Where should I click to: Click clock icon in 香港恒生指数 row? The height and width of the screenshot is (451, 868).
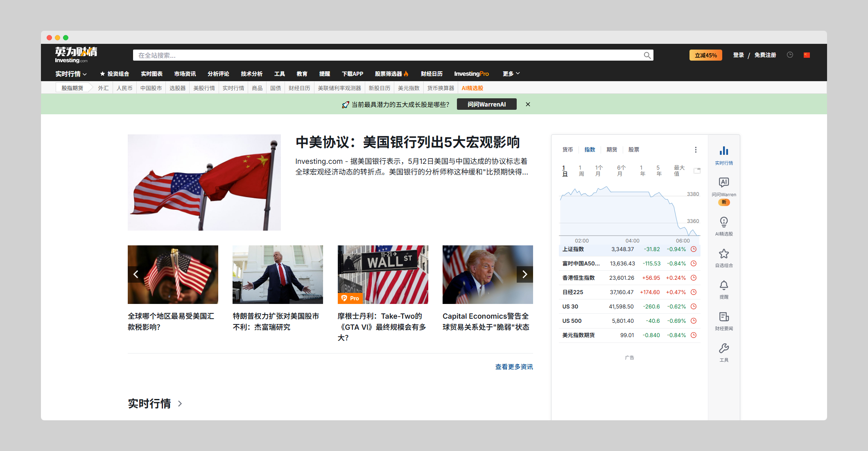pyautogui.click(x=694, y=278)
